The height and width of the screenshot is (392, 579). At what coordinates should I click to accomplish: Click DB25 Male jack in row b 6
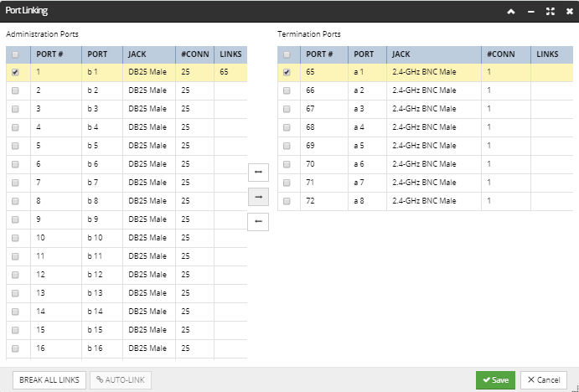point(149,164)
